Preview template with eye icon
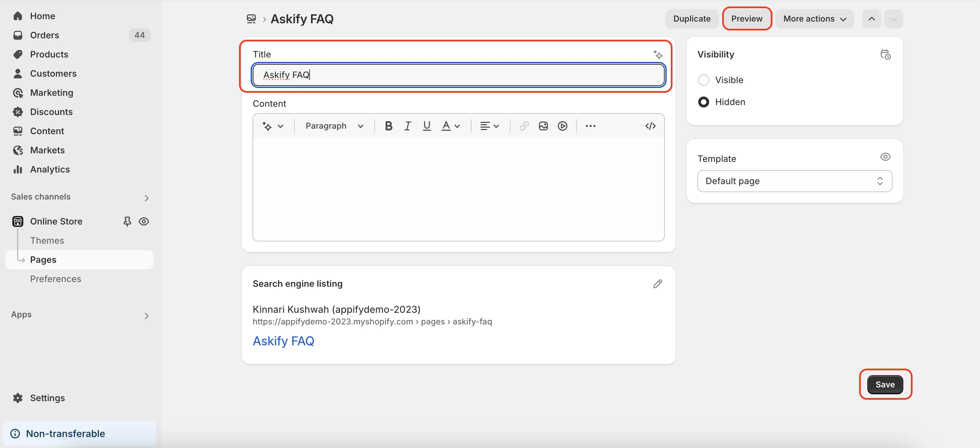Viewport: 980px width, 448px height. (885, 157)
